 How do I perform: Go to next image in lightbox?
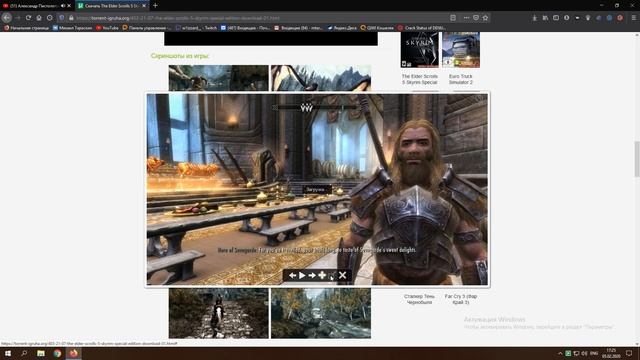pos(312,276)
